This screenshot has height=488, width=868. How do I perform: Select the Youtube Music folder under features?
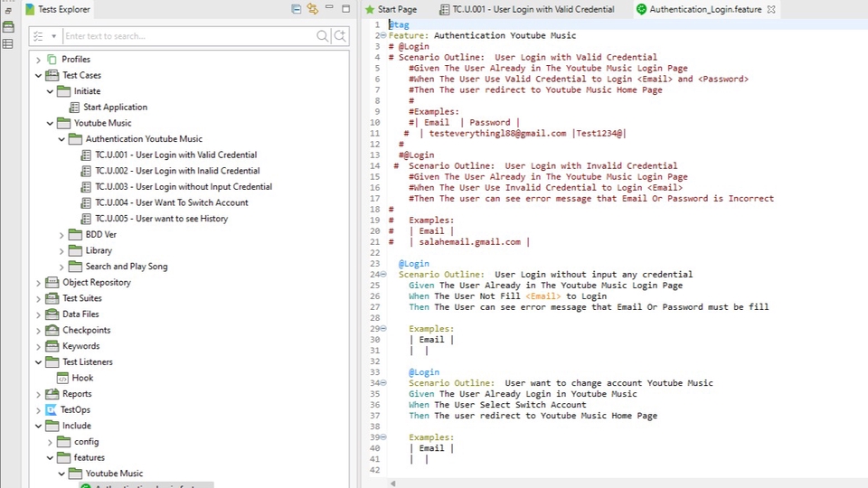[114, 474]
